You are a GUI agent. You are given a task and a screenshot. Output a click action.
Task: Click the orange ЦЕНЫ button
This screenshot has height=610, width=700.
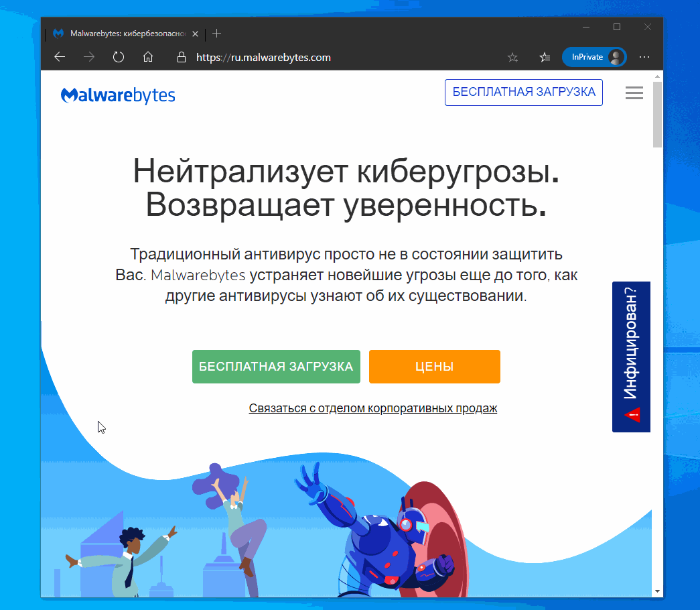click(x=434, y=367)
